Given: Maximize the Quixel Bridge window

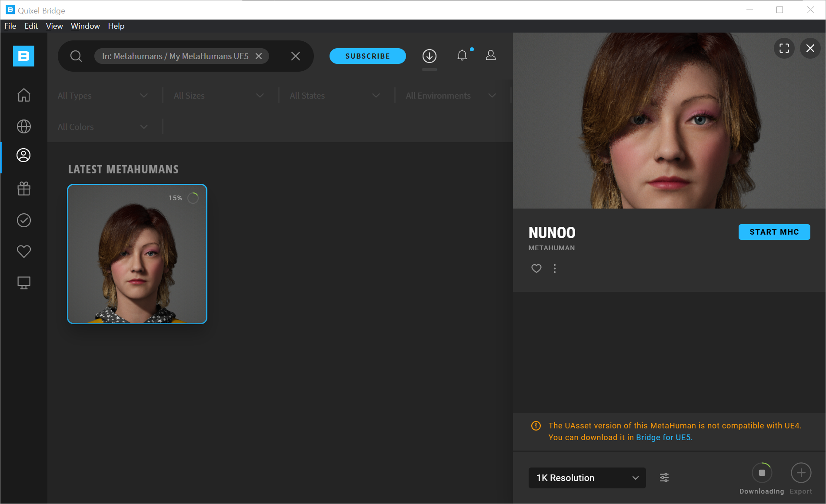Looking at the screenshot, I should [780, 10].
